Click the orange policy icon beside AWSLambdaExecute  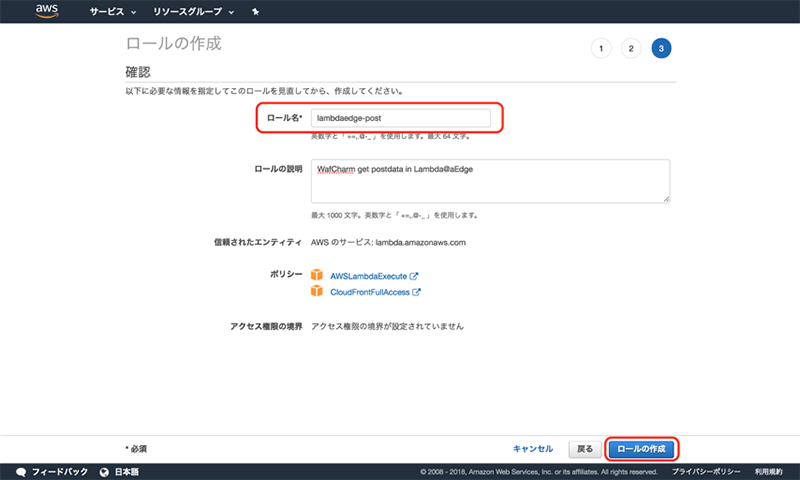[317, 275]
